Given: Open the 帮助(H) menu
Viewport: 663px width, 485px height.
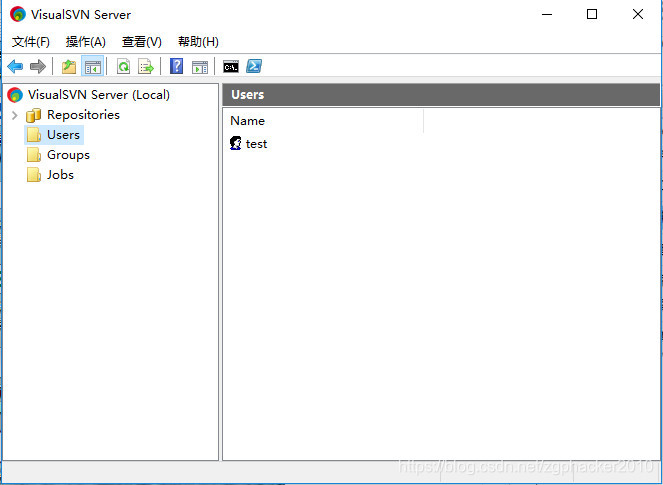Looking at the screenshot, I should click(x=198, y=41).
